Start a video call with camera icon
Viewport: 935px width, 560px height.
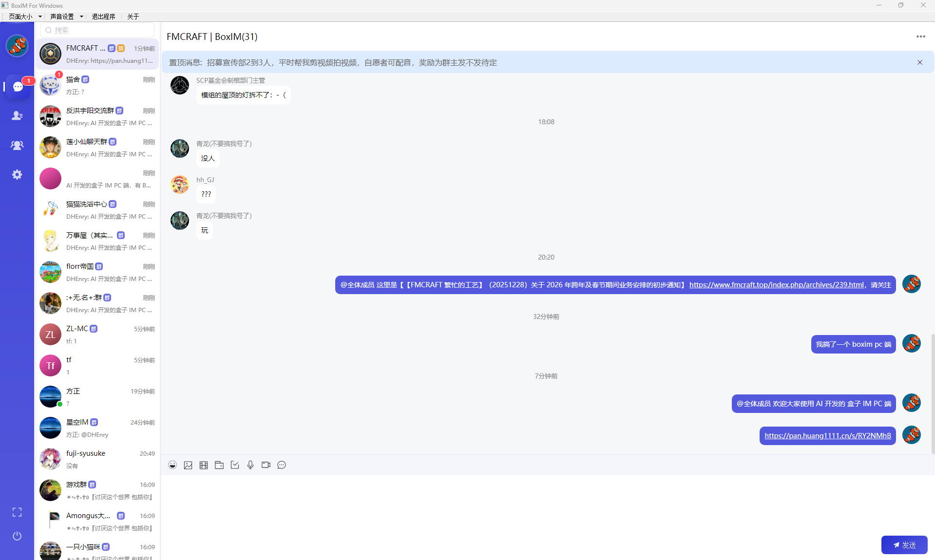[266, 465]
